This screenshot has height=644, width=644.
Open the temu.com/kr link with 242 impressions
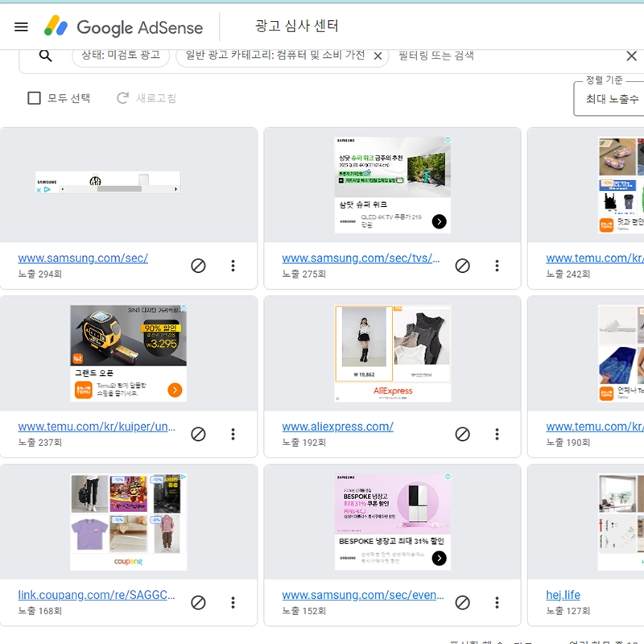[x=595, y=258]
